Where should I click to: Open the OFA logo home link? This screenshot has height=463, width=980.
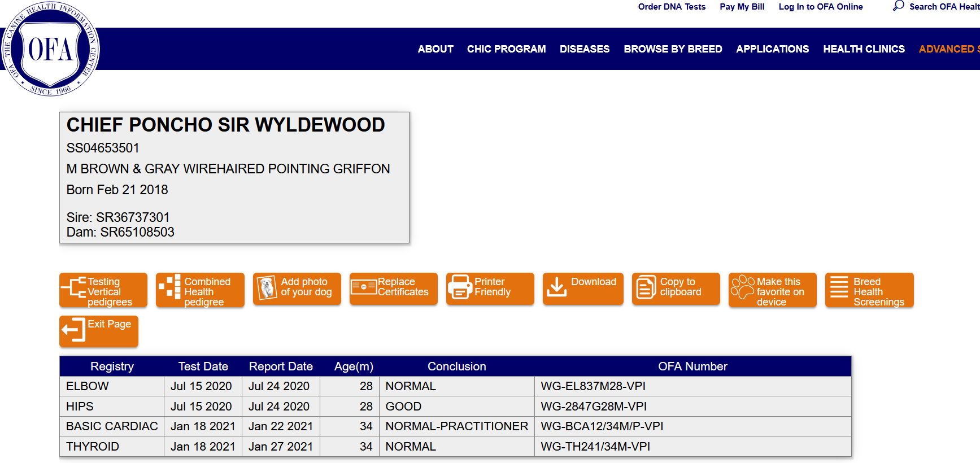pyautogui.click(x=51, y=49)
